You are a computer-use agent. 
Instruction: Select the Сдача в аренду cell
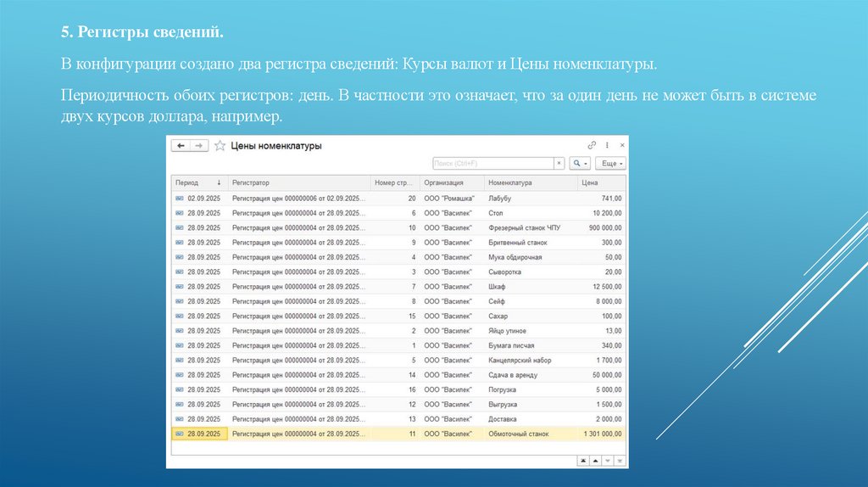point(531,375)
